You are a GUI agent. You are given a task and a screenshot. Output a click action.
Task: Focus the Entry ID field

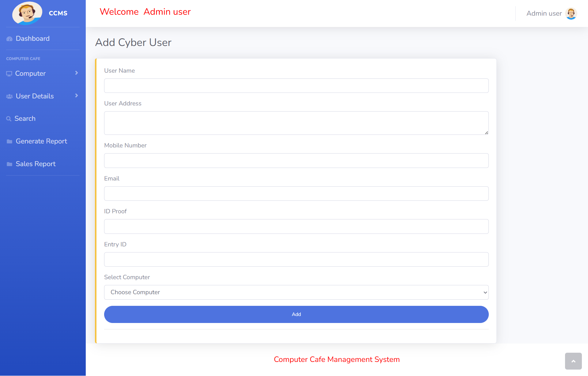point(296,259)
